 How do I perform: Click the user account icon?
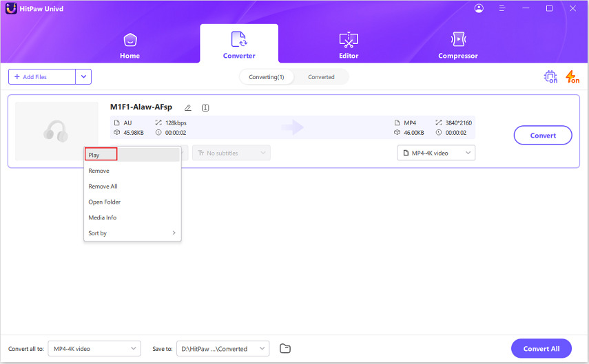click(x=479, y=8)
